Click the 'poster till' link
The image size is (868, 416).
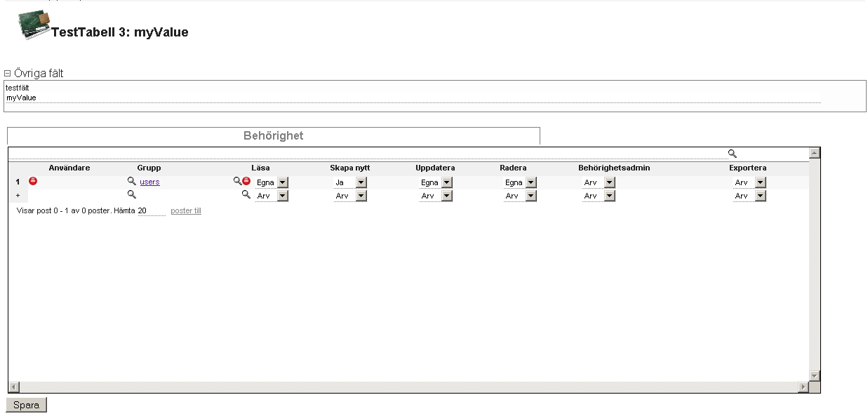186,211
